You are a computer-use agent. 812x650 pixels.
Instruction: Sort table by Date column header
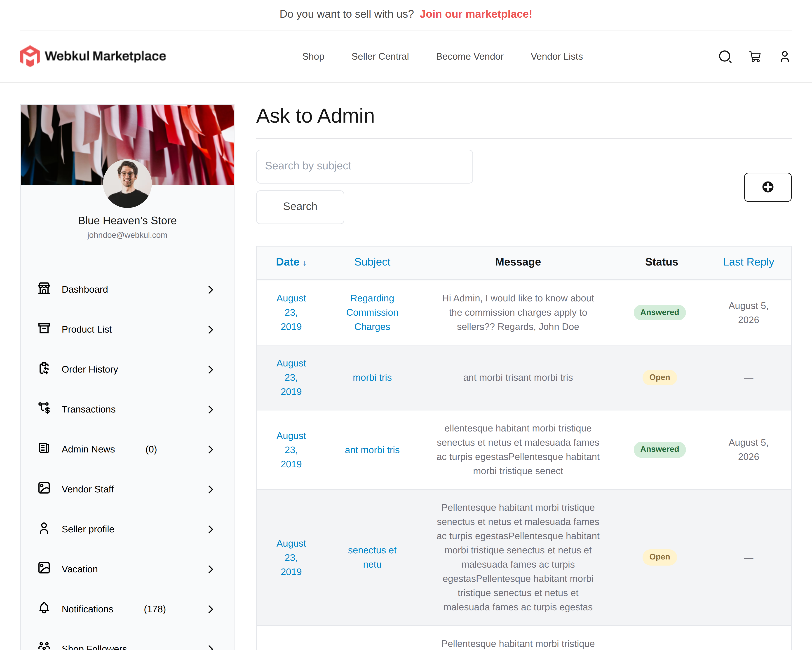(291, 262)
